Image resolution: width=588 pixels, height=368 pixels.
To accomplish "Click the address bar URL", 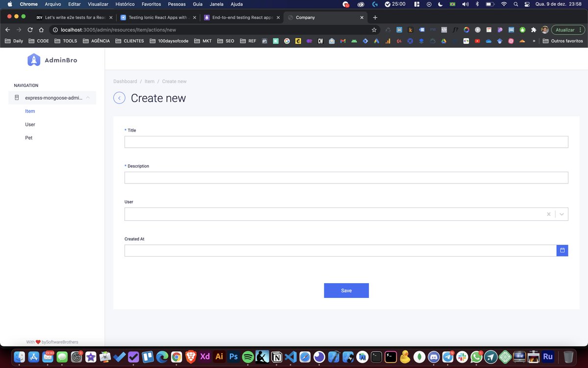I will (x=118, y=29).
